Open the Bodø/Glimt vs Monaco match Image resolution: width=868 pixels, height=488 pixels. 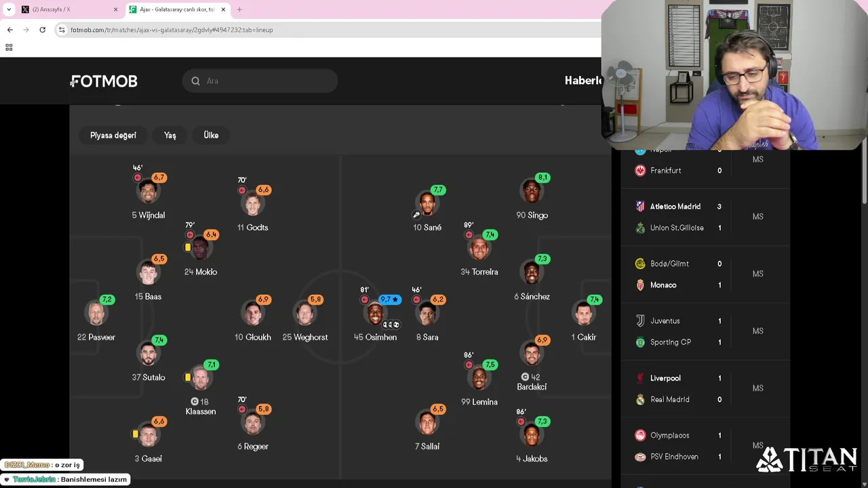coord(705,274)
